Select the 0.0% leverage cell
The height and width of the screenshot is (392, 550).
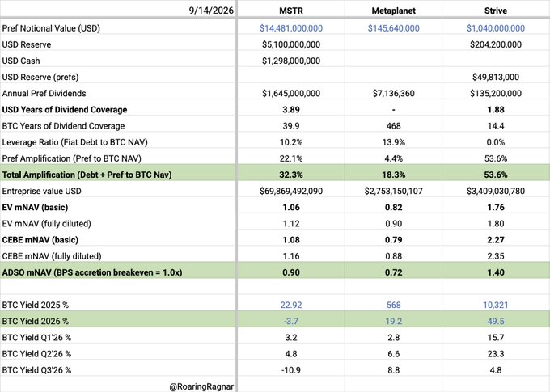[x=496, y=142]
